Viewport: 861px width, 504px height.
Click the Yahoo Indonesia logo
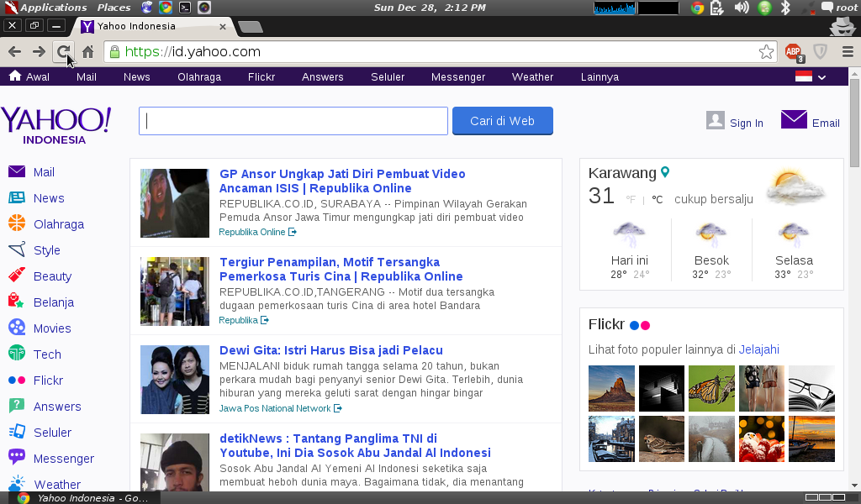pos(55,126)
